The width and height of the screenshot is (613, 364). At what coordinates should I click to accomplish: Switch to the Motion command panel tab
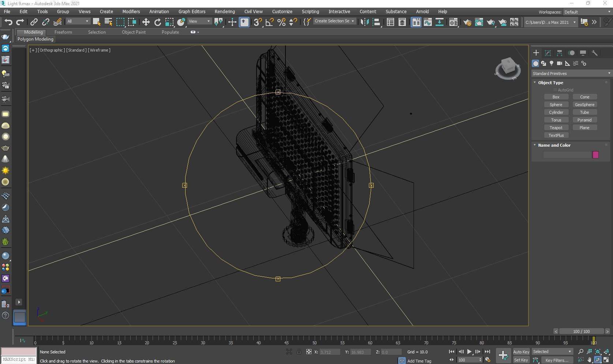(571, 53)
